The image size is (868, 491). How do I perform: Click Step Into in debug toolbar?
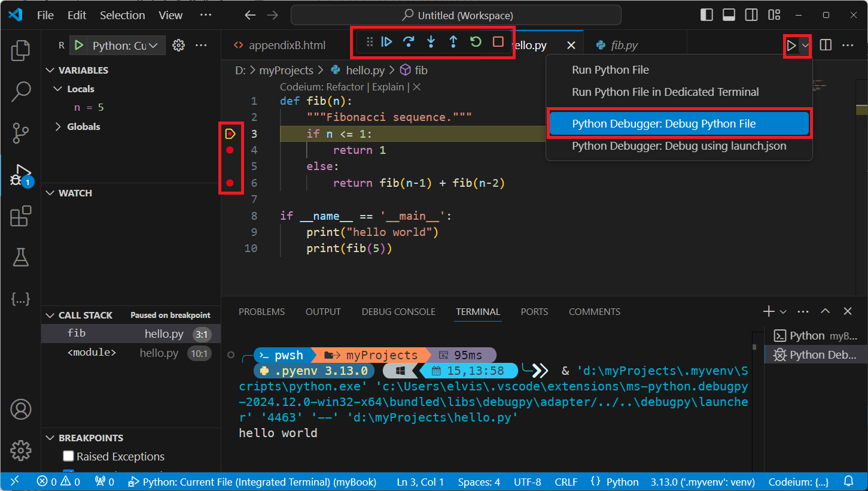431,42
